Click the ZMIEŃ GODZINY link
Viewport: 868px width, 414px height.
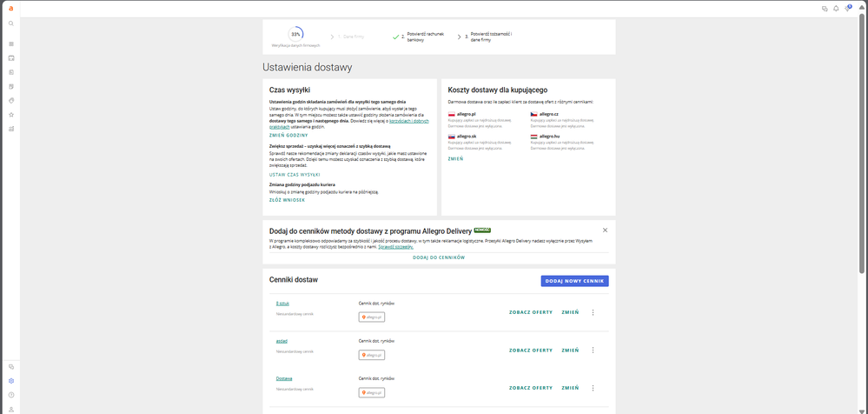[x=288, y=135]
